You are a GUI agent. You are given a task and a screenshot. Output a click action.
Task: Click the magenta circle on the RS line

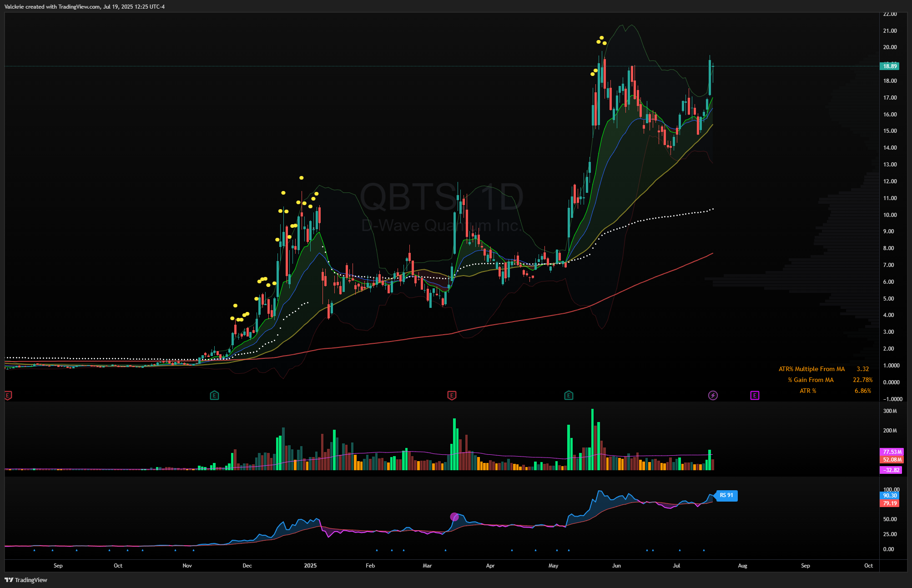(454, 517)
